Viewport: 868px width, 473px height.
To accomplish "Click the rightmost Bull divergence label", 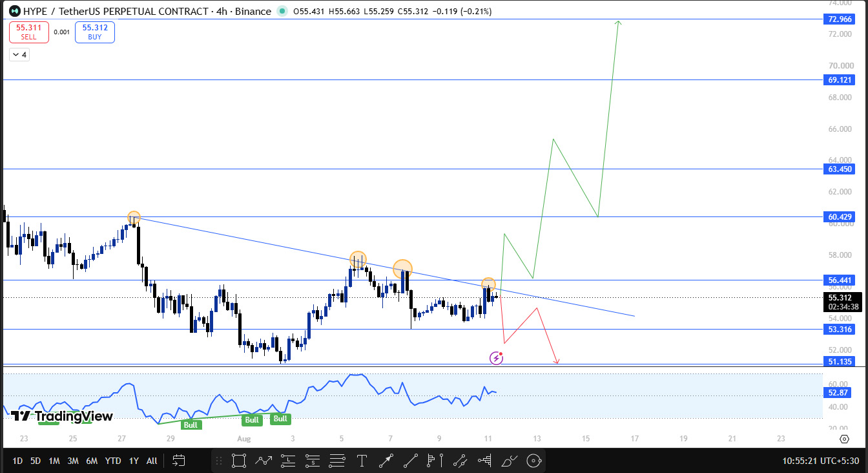I will [x=280, y=419].
